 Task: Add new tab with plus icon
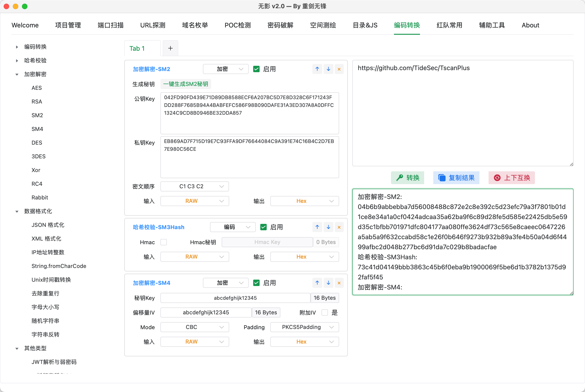click(x=170, y=48)
